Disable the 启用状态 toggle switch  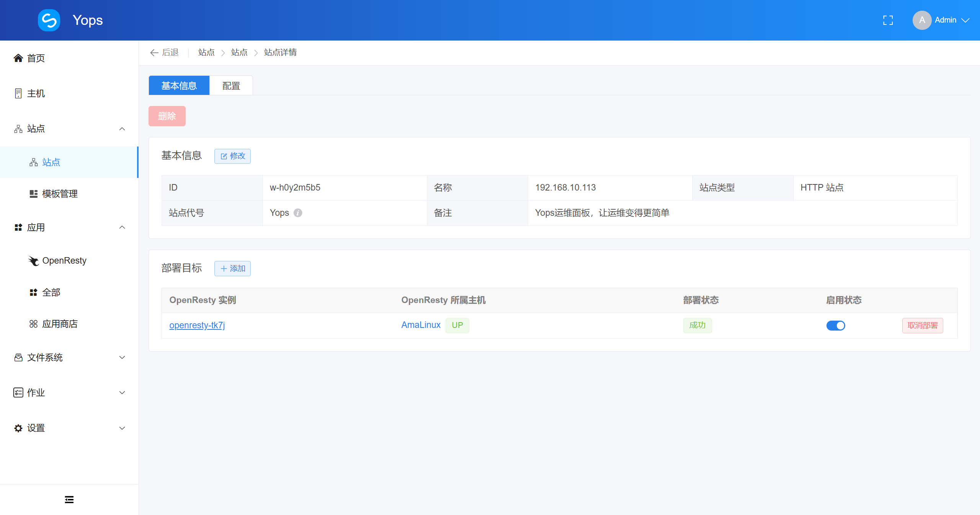pos(835,326)
